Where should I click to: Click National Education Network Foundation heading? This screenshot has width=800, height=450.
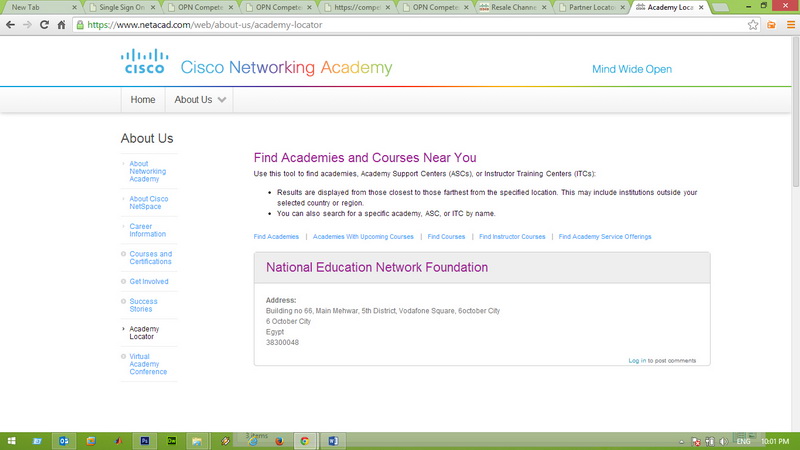pyautogui.click(x=377, y=267)
